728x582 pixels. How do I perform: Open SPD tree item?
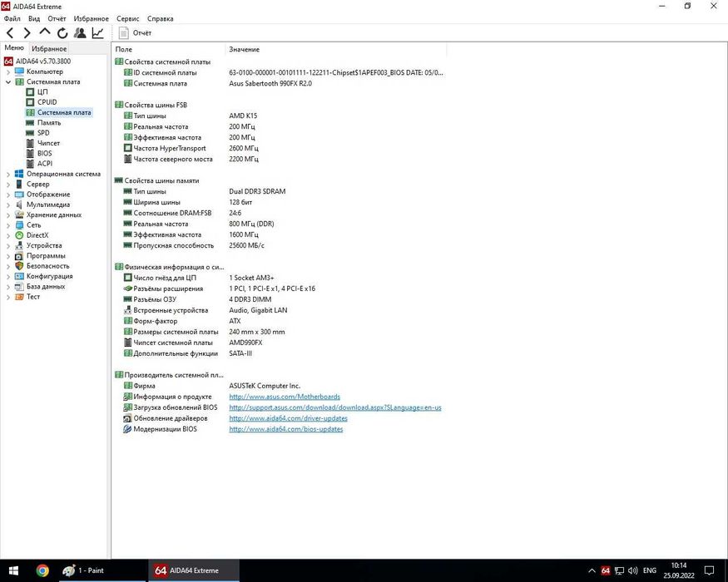[43, 133]
